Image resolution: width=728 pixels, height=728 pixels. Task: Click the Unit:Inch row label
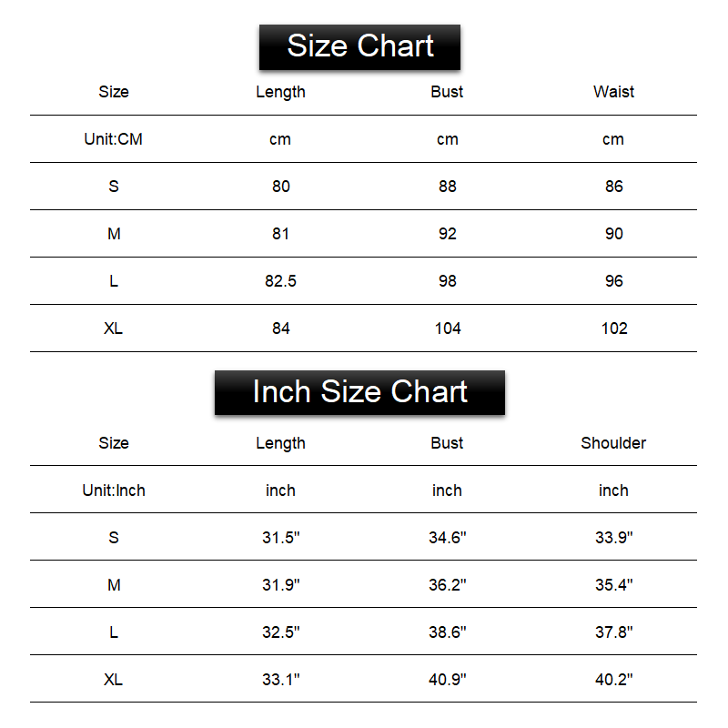click(x=114, y=490)
